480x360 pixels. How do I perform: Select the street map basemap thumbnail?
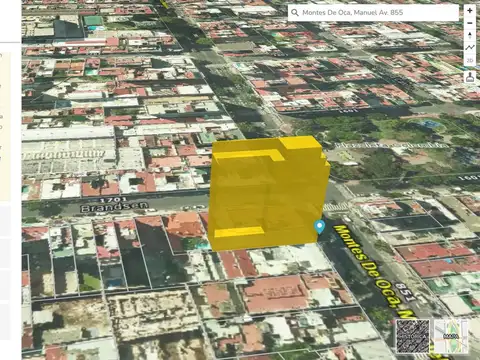point(451,336)
